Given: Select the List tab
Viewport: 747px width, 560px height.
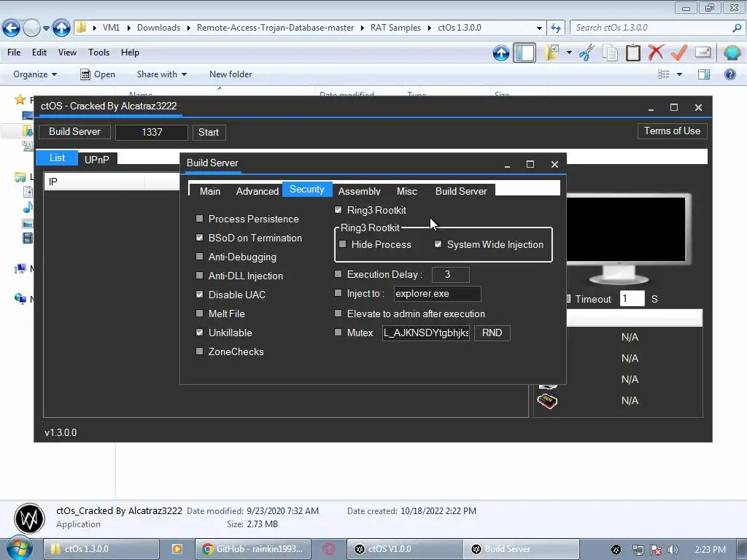Looking at the screenshot, I should [x=57, y=157].
